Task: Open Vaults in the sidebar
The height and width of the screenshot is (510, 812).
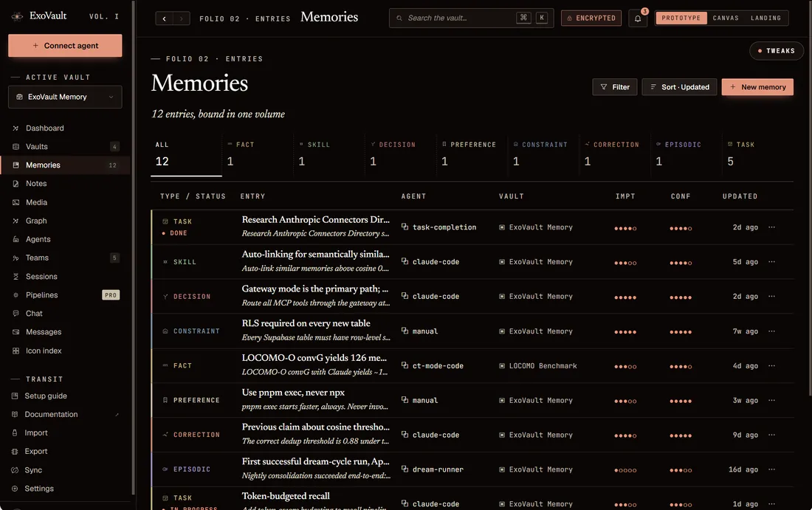Action: 65,147
